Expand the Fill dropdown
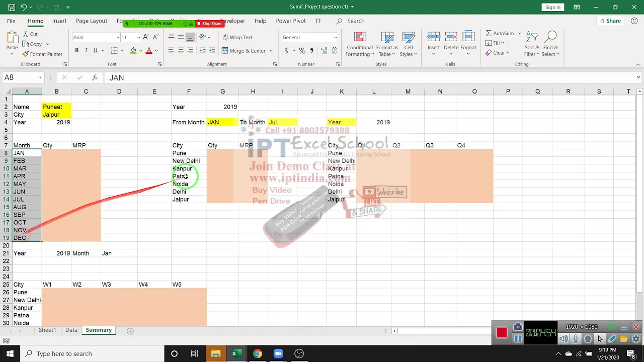This screenshot has width=644, height=362. click(503, 43)
